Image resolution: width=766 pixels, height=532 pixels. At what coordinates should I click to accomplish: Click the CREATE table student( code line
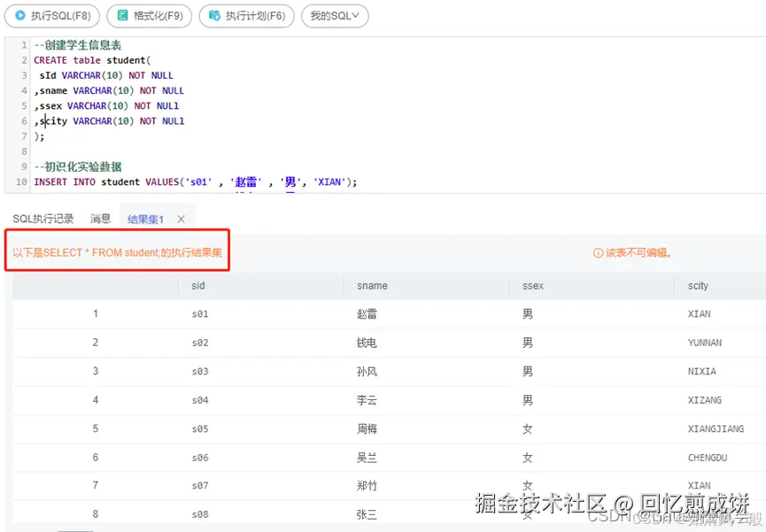(x=92, y=60)
